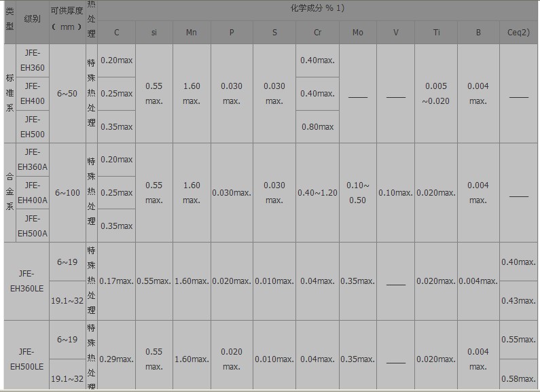Select the 0.43max. Ceq value
Screen dimensions: 540x392
pyautogui.click(x=518, y=300)
